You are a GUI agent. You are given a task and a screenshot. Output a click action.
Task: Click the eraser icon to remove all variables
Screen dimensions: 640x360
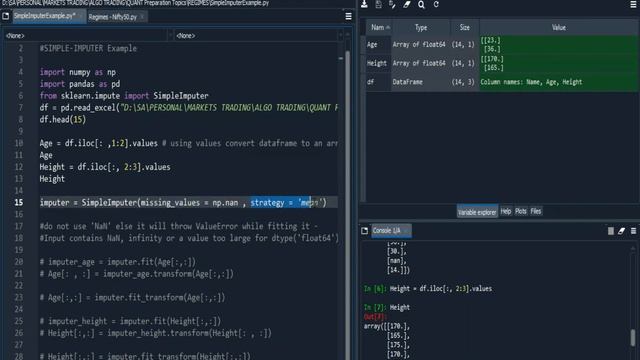[x=407, y=4]
